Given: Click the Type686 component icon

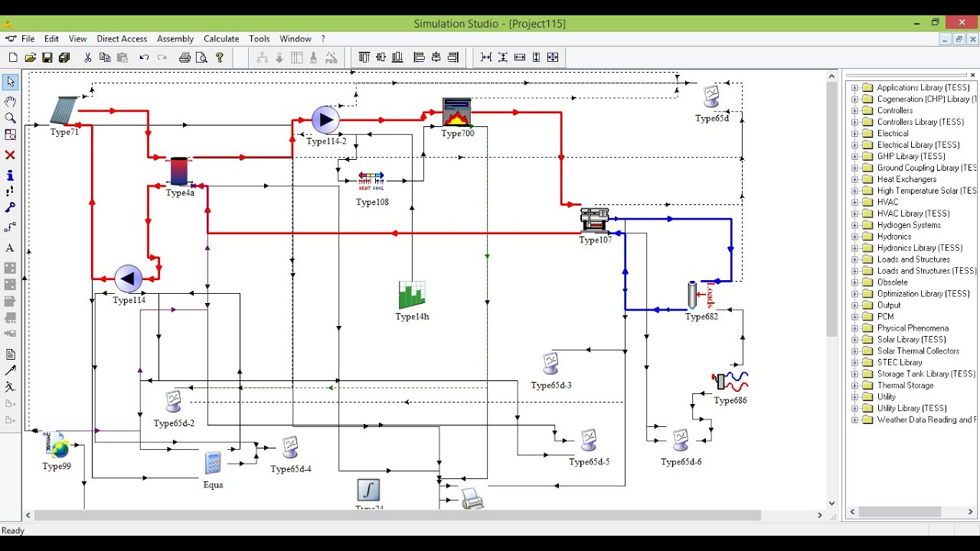Looking at the screenshot, I should [x=730, y=380].
